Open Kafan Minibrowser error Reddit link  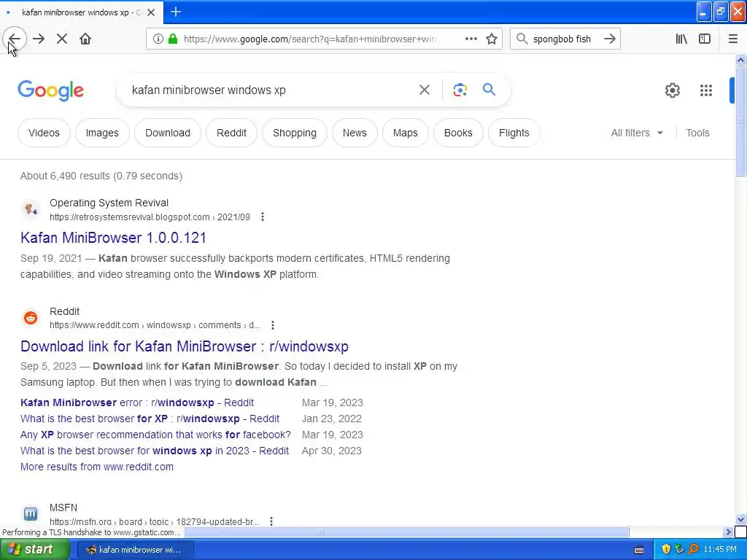point(137,402)
